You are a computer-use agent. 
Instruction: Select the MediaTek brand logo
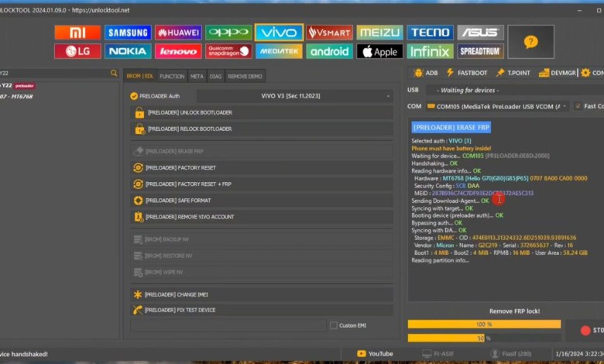click(x=279, y=51)
